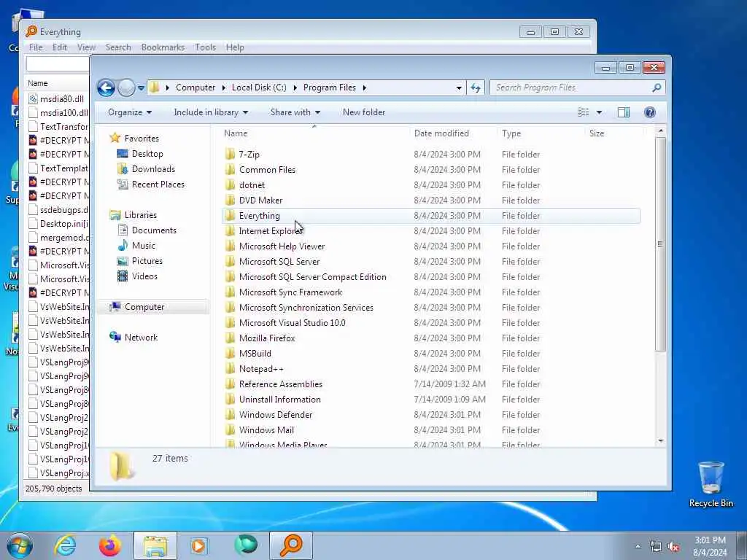Open the Share with dropdown
Image resolution: width=747 pixels, height=560 pixels.
point(295,112)
